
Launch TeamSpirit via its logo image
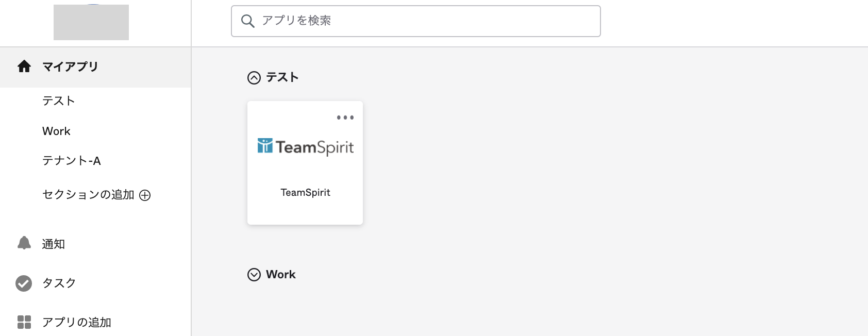pos(305,147)
